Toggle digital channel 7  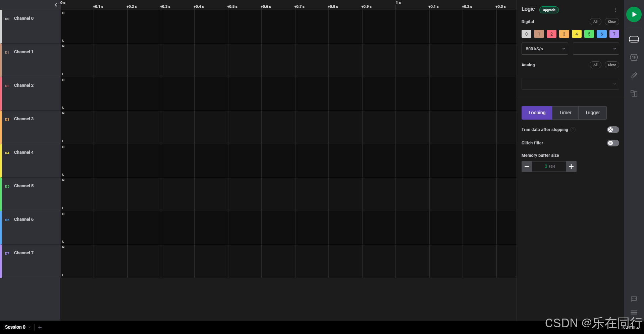[x=614, y=34]
